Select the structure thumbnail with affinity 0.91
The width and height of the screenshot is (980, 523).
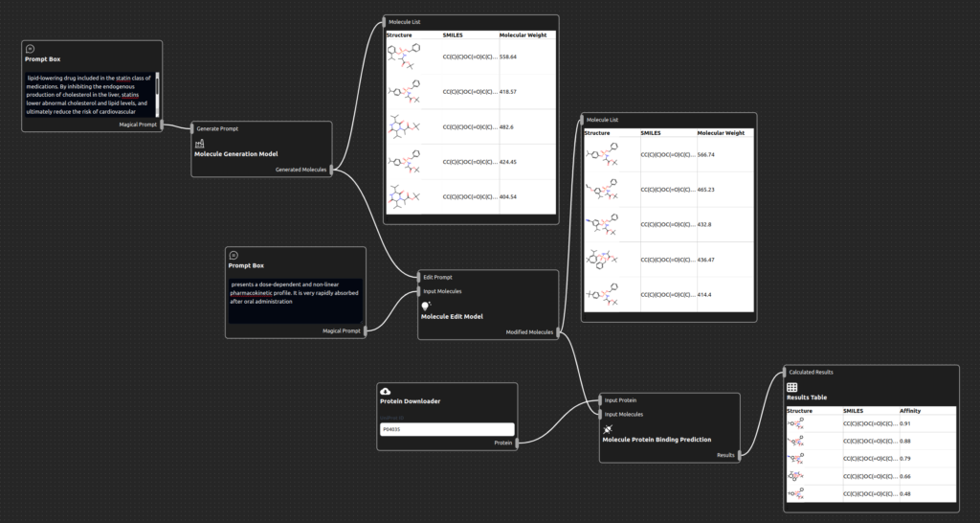point(796,423)
